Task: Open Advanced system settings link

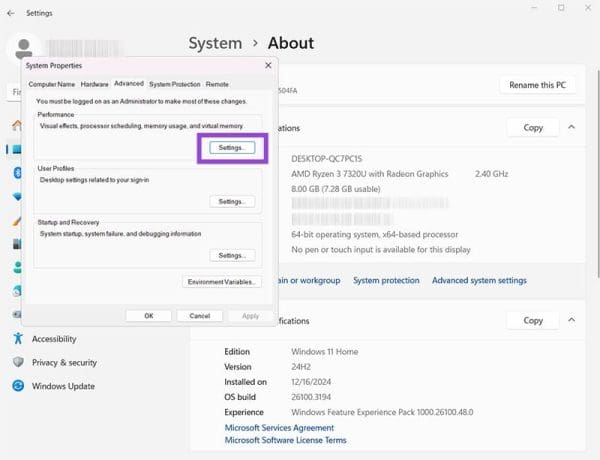Action: [479, 280]
